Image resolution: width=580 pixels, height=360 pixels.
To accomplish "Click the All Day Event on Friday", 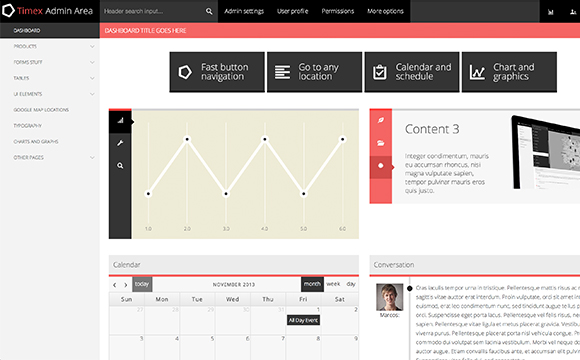I will click(x=303, y=320).
